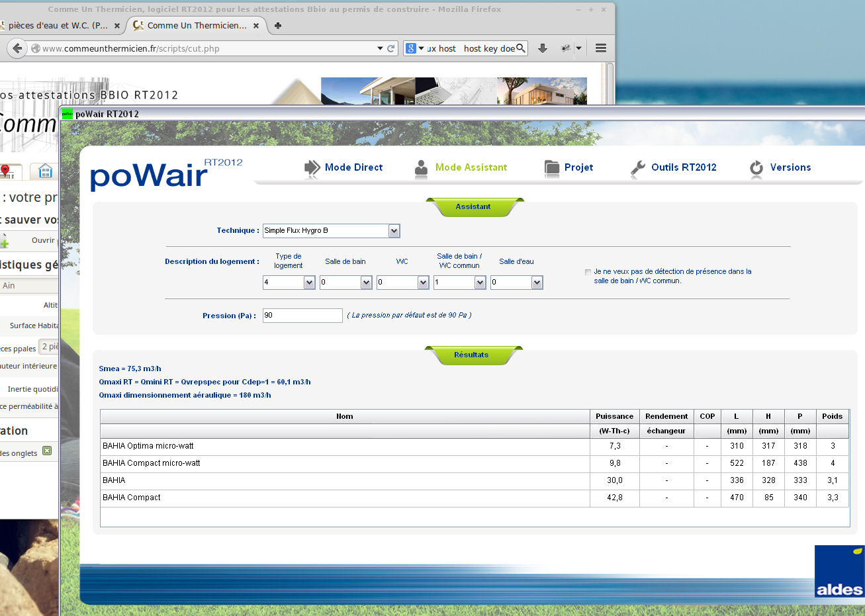Select the BAHIA Optima micro-watt row

click(475, 447)
